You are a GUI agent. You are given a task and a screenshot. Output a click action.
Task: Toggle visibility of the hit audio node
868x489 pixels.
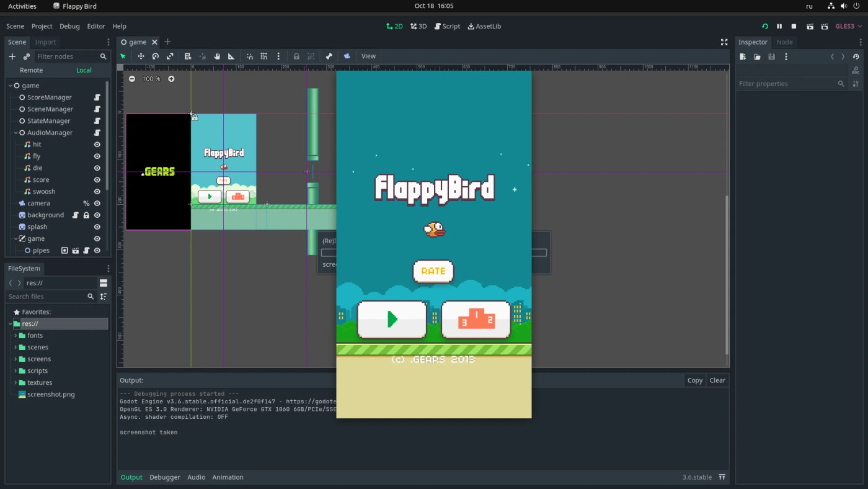coord(97,145)
